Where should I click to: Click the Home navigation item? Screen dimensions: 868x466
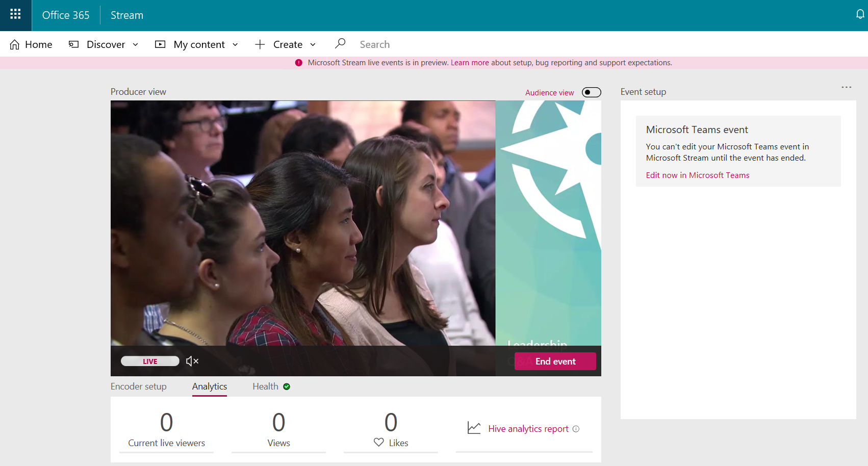(x=31, y=44)
